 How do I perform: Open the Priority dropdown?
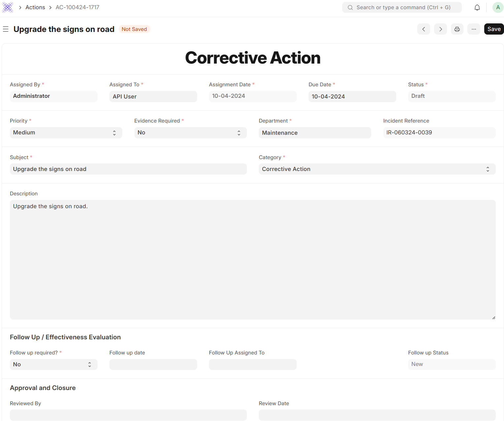[66, 132]
